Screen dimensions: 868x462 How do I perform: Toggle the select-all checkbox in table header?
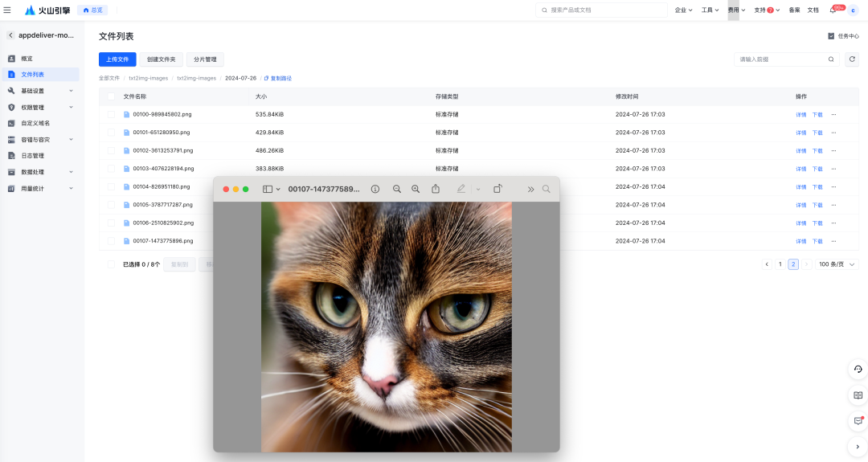point(111,96)
